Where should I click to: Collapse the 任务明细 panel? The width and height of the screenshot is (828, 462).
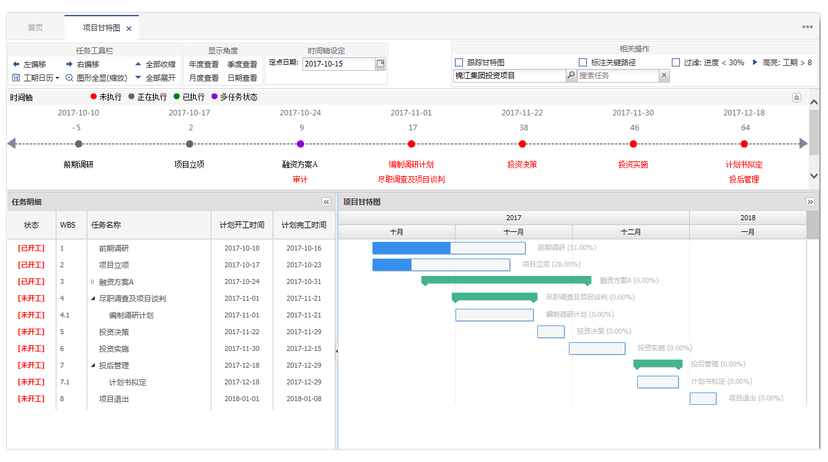[326, 202]
